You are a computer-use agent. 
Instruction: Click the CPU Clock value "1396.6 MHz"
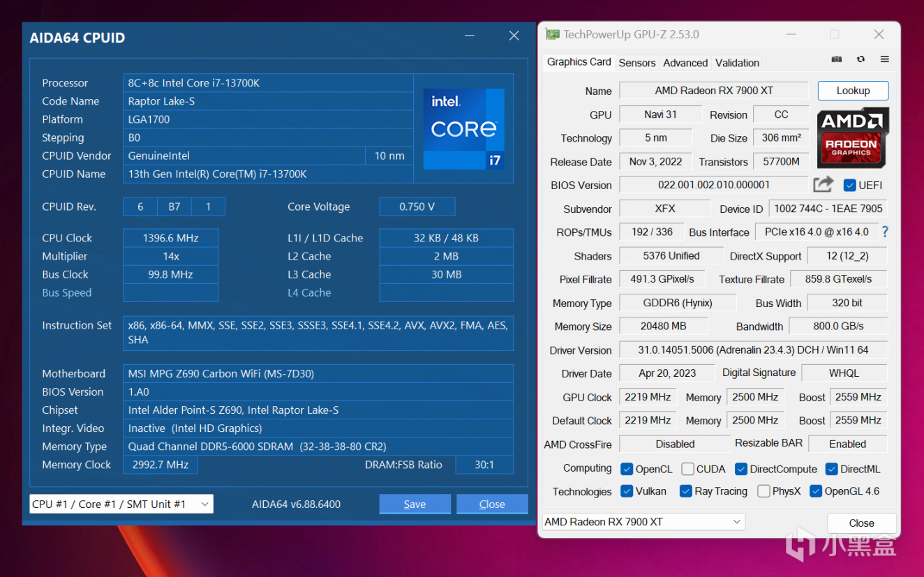[171, 238]
